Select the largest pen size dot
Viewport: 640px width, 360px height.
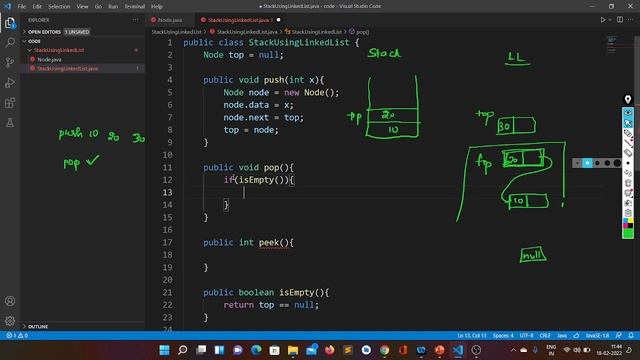click(618, 163)
